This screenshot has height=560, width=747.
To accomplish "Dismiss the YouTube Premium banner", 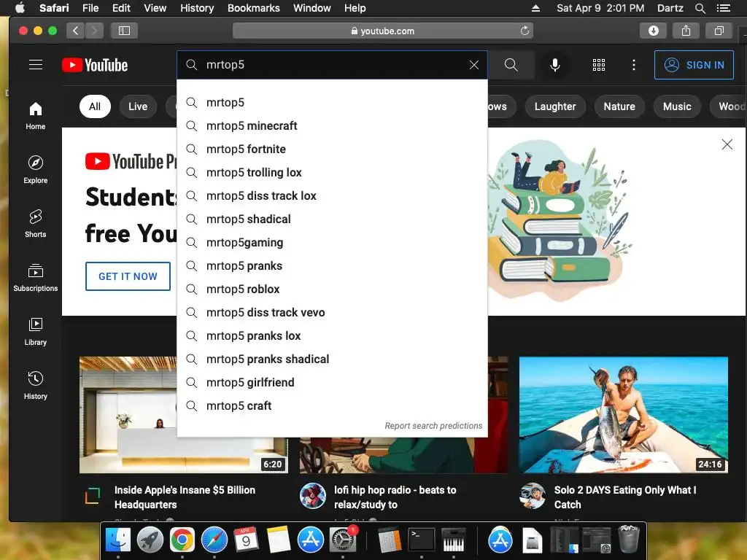I will 727,144.
